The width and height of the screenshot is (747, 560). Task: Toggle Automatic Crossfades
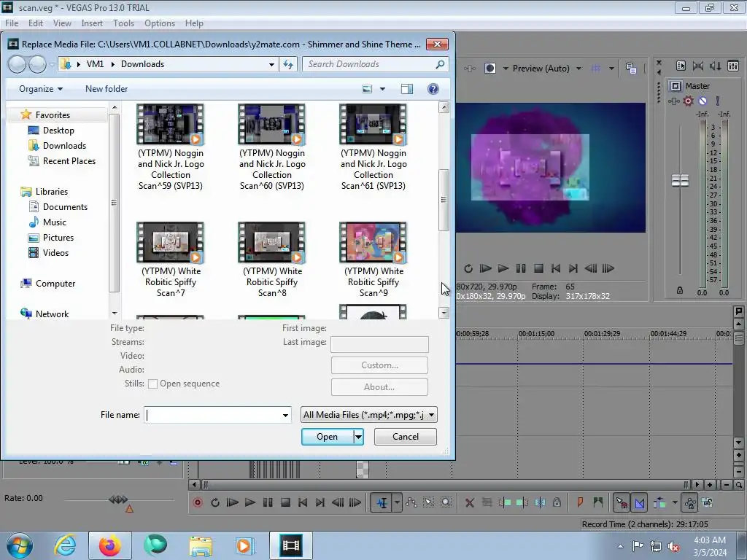coord(639,502)
